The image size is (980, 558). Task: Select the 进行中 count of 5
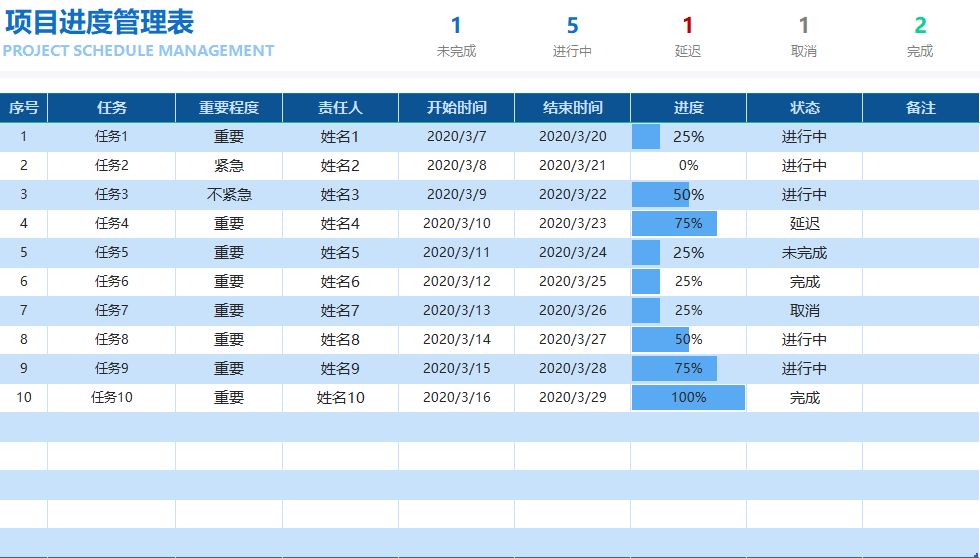click(572, 37)
